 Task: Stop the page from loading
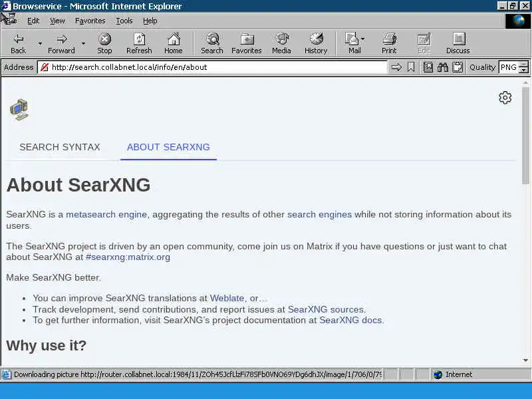click(104, 43)
